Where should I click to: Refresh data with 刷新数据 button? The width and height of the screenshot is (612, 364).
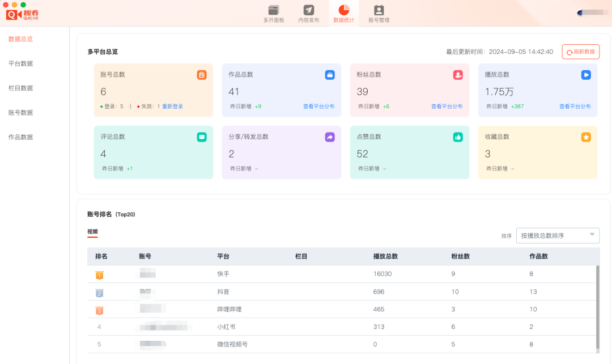click(581, 52)
